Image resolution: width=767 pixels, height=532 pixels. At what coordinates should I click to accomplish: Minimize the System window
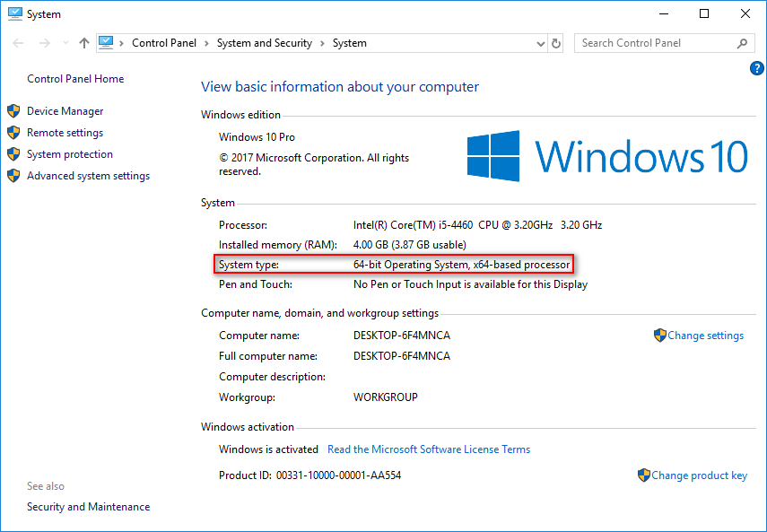(663, 13)
